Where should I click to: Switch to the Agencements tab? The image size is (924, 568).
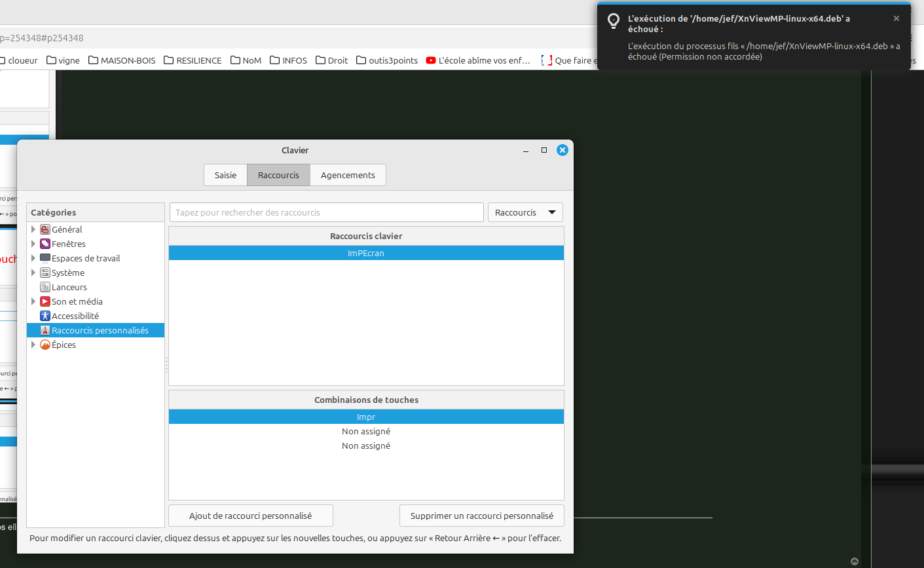pyautogui.click(x=348, y=175)
